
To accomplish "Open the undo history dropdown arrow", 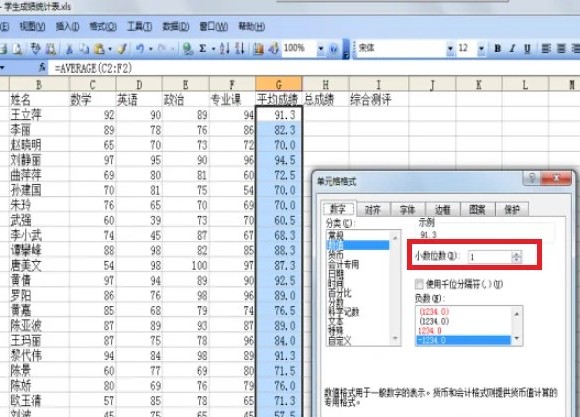I will pyautogui.click(x=151, y=49).
